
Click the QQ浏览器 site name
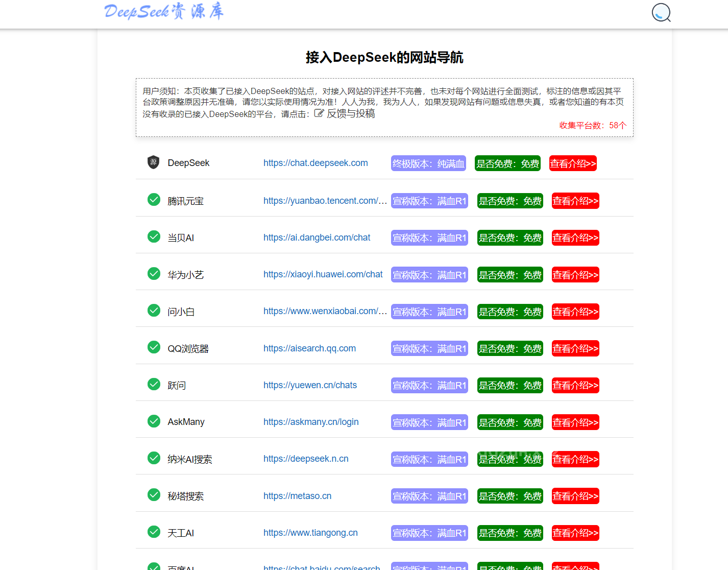(x=188, y=349)
